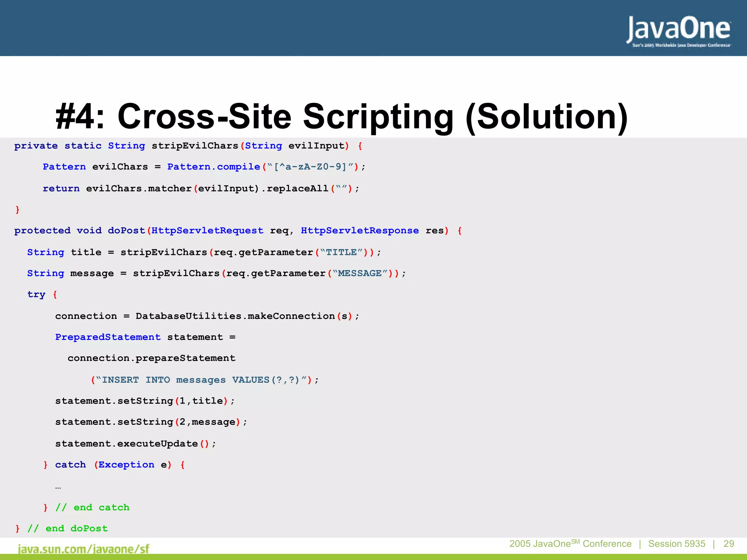Click the 'statement.setString(2,message);' line
747x560 pixels.
[151, 422]
